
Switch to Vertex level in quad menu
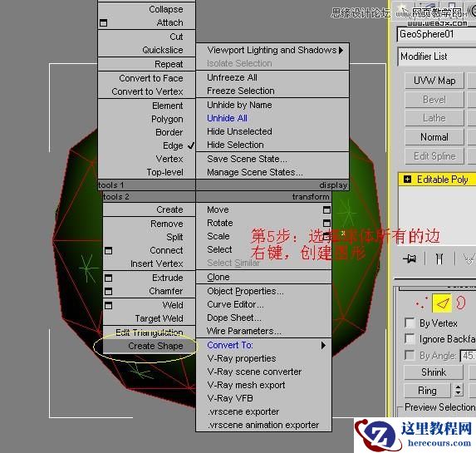coord(169,159)
